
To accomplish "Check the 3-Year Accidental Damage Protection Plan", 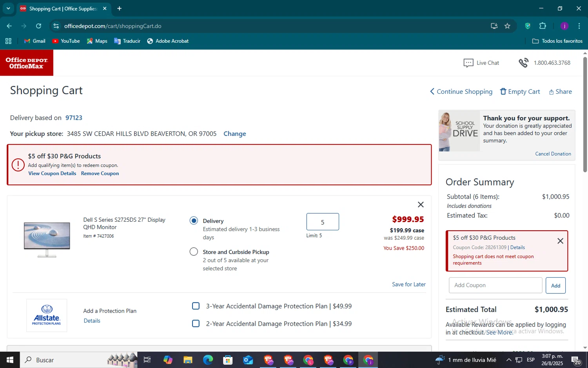I will (196, 306).
